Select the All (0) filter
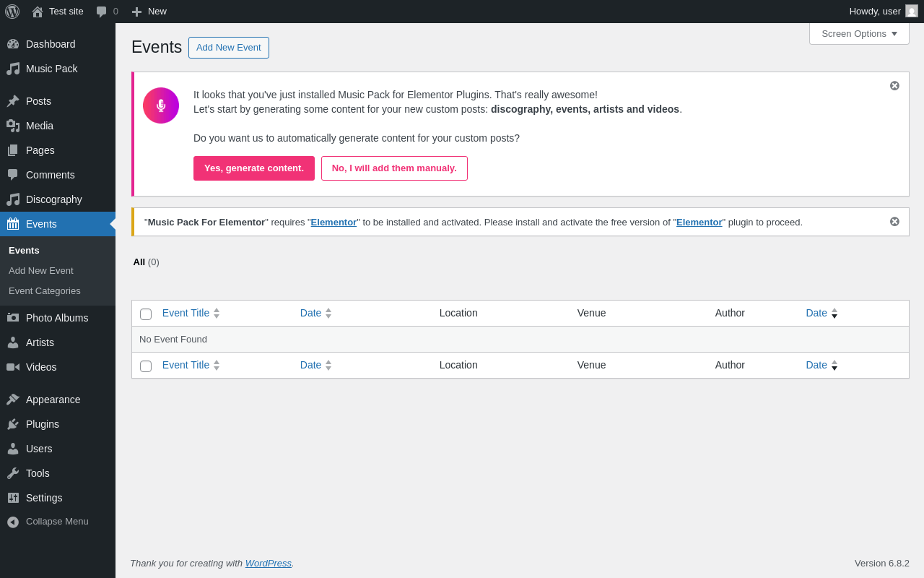 click(x=147, y=262)
